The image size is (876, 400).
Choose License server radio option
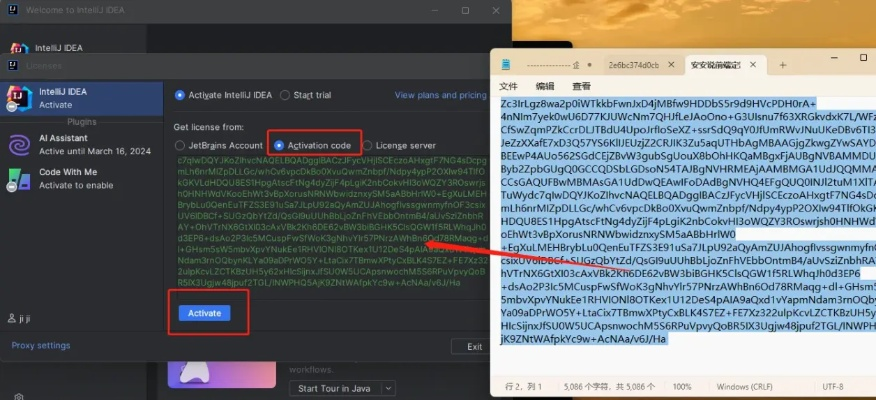point(367,145)
